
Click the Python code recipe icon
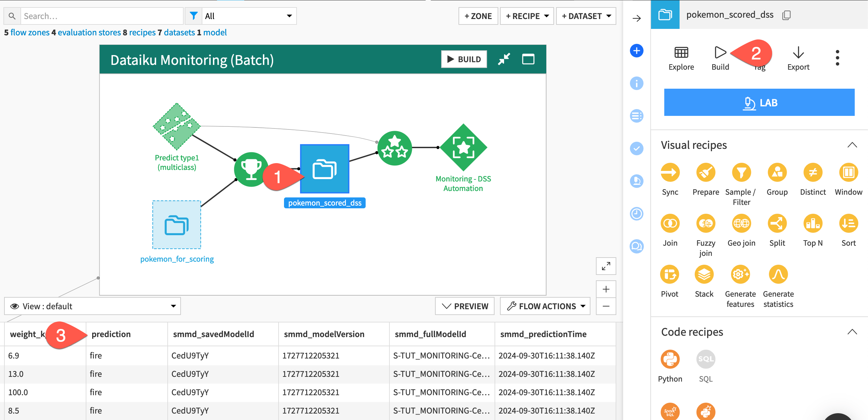point(670,360)
